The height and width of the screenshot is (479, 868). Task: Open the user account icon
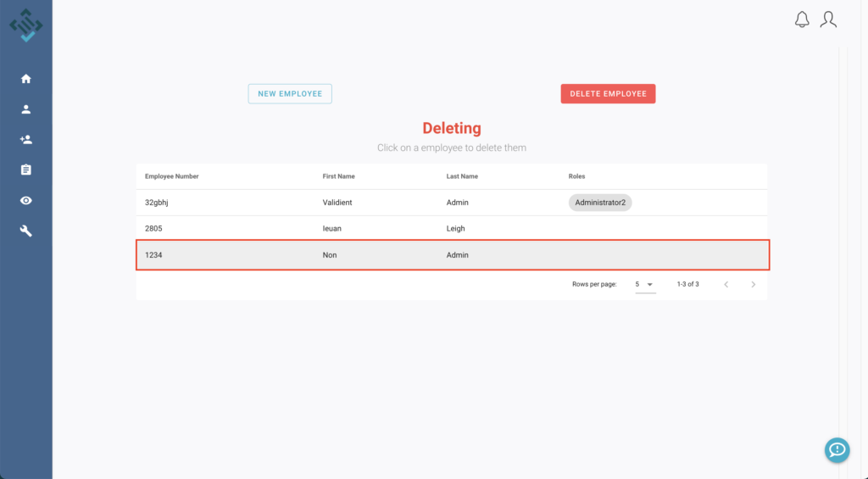[x=828, y=19]
